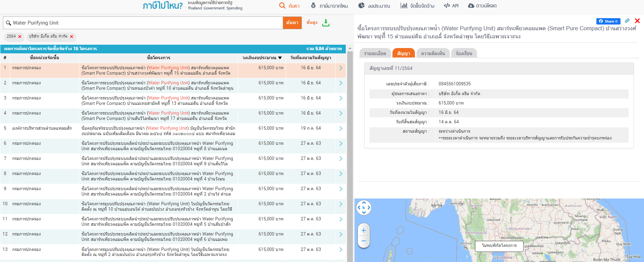Zoom in on the map
The width and height of the screenshot is (644, 262).
coord(364,230)
